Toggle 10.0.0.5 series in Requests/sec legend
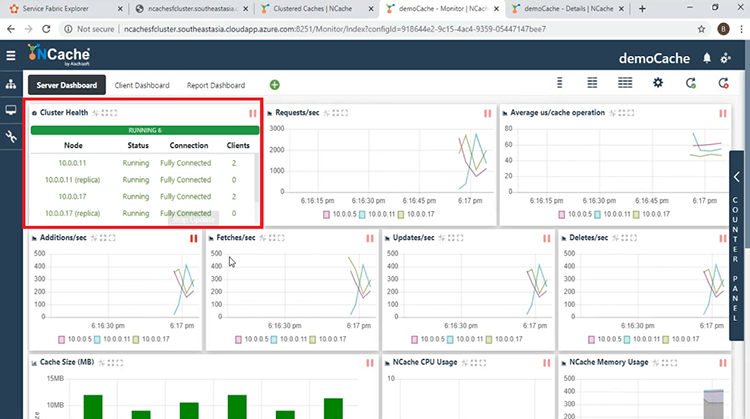Image resolution: width=750 pixels, height=419 pixels. pos(340,214)
